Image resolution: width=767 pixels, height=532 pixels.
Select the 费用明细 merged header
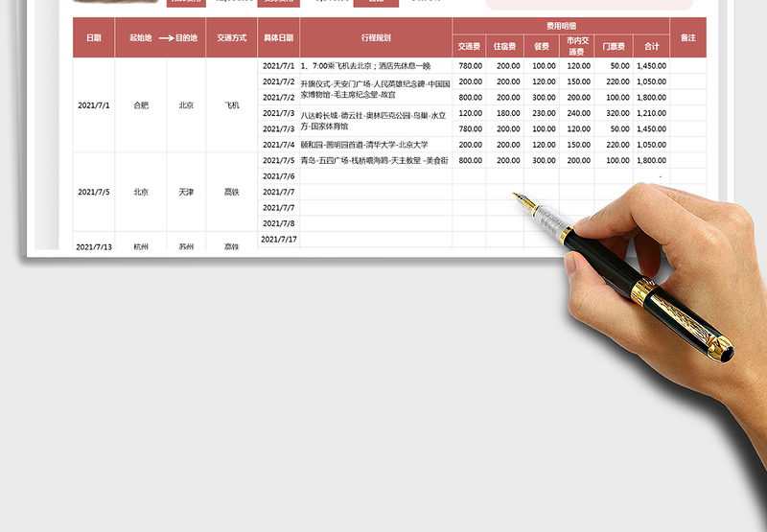tap(561, 27)
